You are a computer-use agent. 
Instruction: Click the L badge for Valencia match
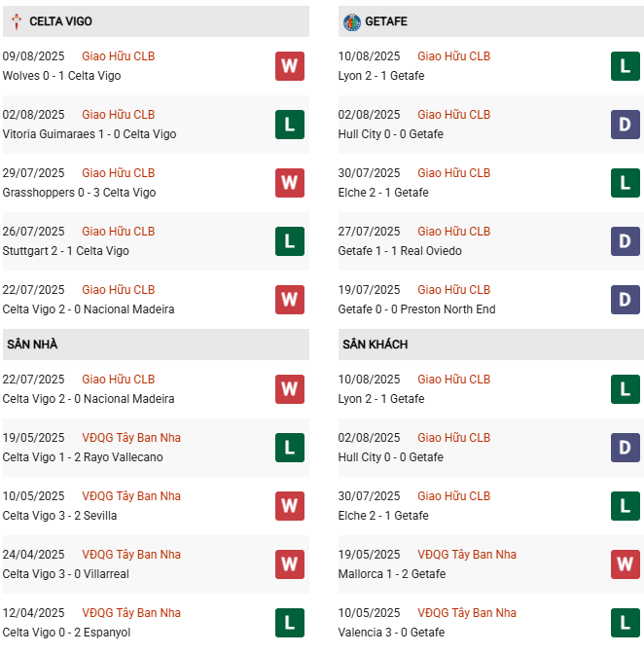point(625,623)
